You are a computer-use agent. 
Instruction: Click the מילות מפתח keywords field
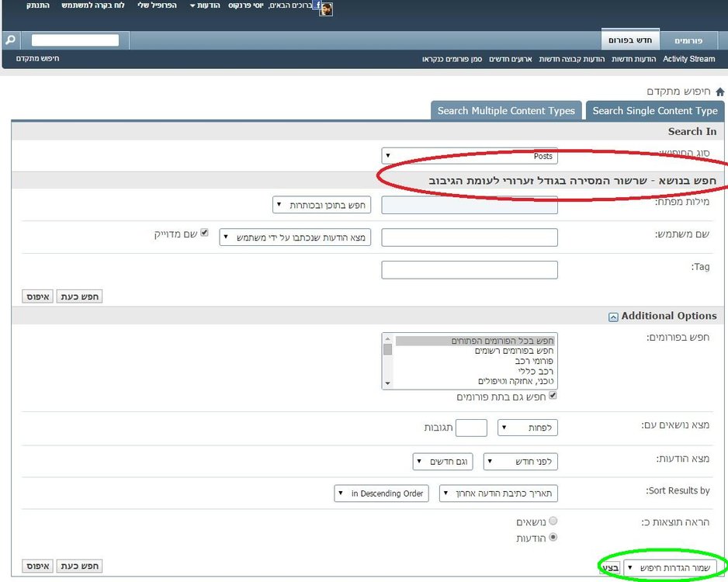click(x=470, y=205)
